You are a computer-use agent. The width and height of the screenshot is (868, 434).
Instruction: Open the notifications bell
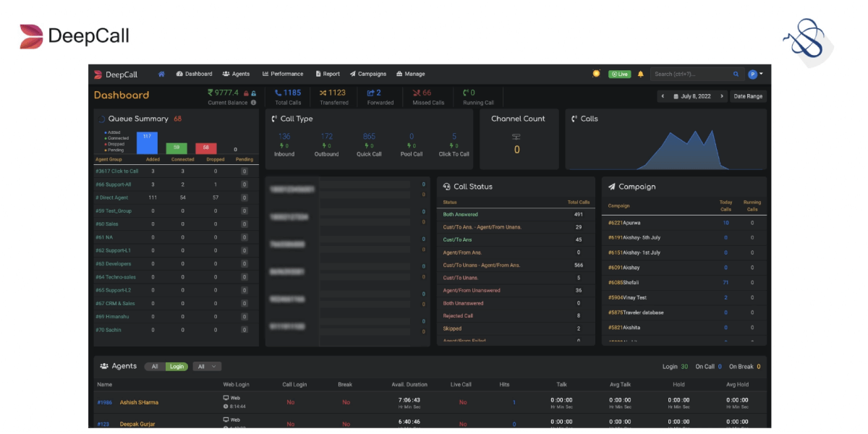(640, 74)
